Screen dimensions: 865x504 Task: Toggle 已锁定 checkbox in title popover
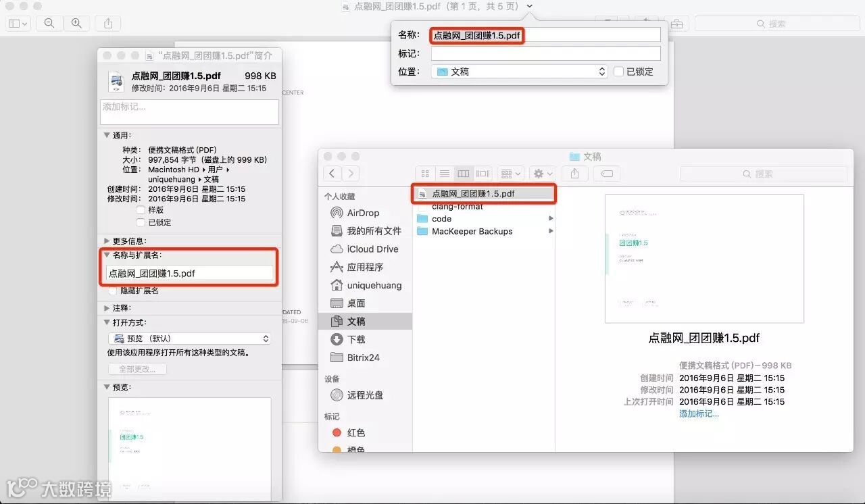click(618, 71)
